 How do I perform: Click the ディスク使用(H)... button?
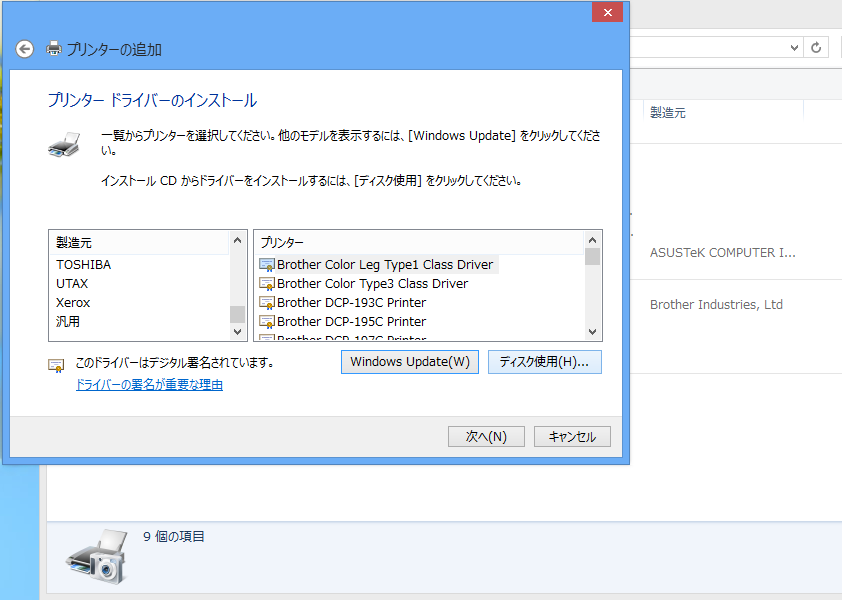pyautogui.click(x=545, y=362)
